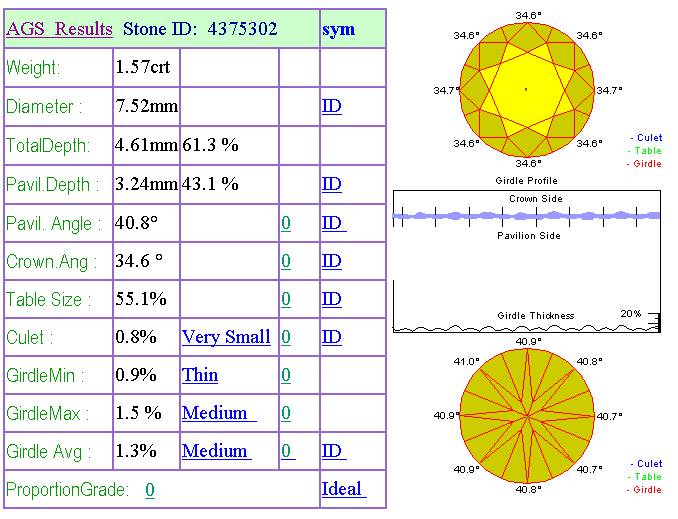The height and width of the screenshot is (519, 678).
Task: Click the 0 grade in Culet row
Action: pyautogui.click(x=286, y=337)
